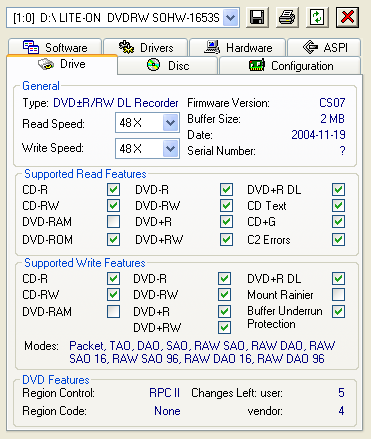Viewport: 371px width, 439px height.
Task: Click the vendor changes left value 4
Action: tap(341, 411)
